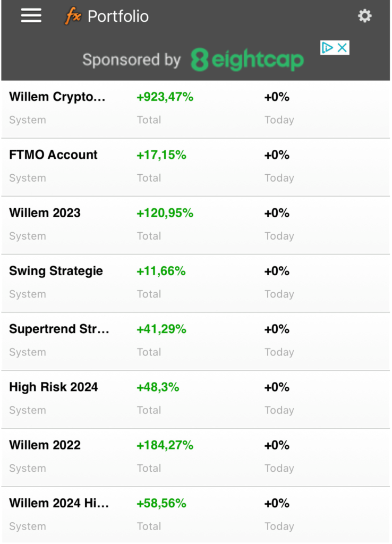
Task: Select the FTMO Account system
Action: (53, 155)
